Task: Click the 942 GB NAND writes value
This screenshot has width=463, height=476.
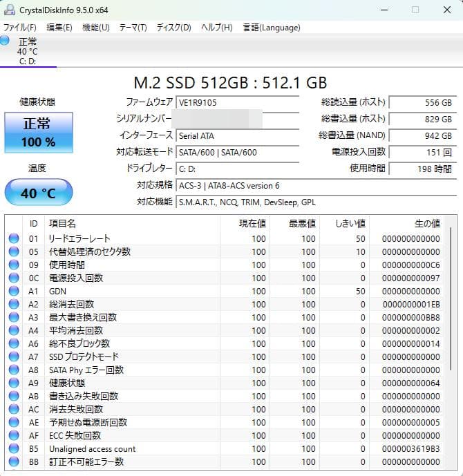Action: coord(423,135)
